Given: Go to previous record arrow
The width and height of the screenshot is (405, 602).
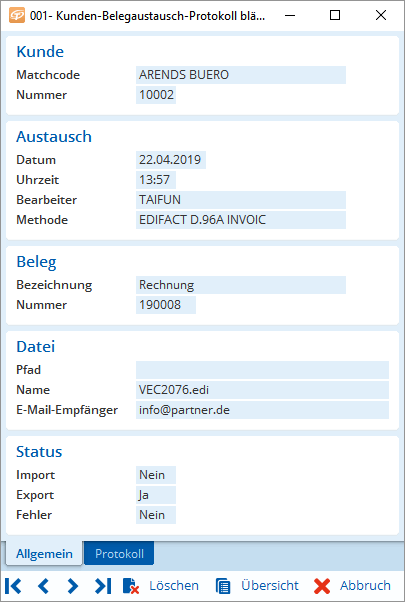Looking at the screenshot, I should click(43, 586).
